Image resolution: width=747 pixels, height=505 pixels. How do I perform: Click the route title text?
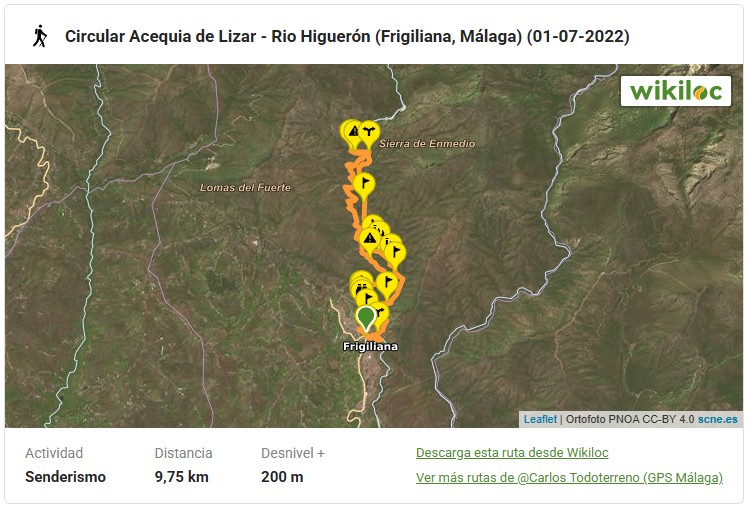click(346, 37)
